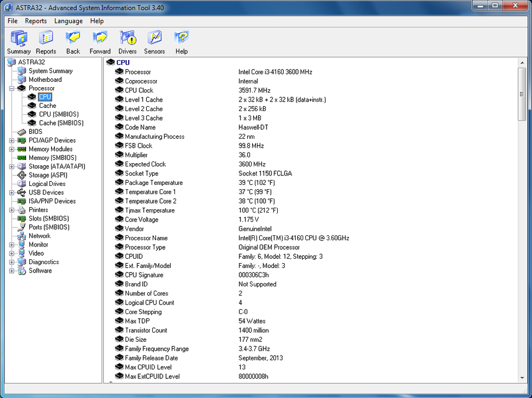Click the CPU section header

point(123,62)
